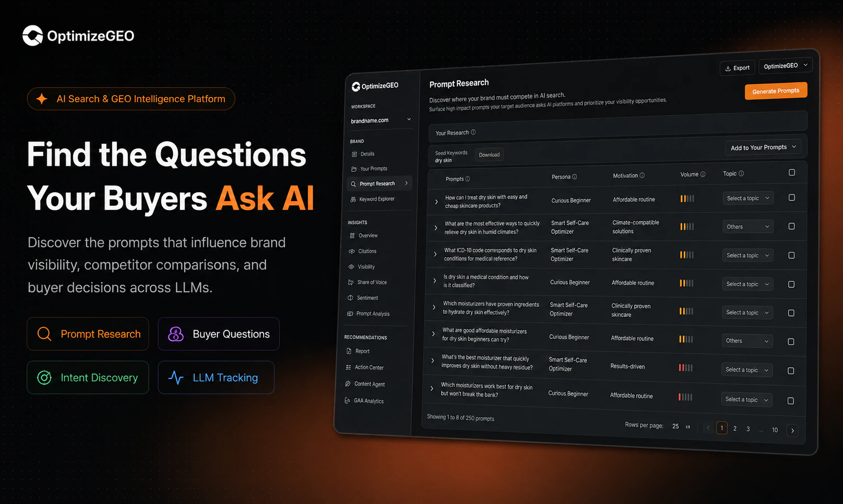Screen dimensions: 843x504
Task: Tick the checkbox for Results-driven prompt row
Action: (x=791, y=370)
